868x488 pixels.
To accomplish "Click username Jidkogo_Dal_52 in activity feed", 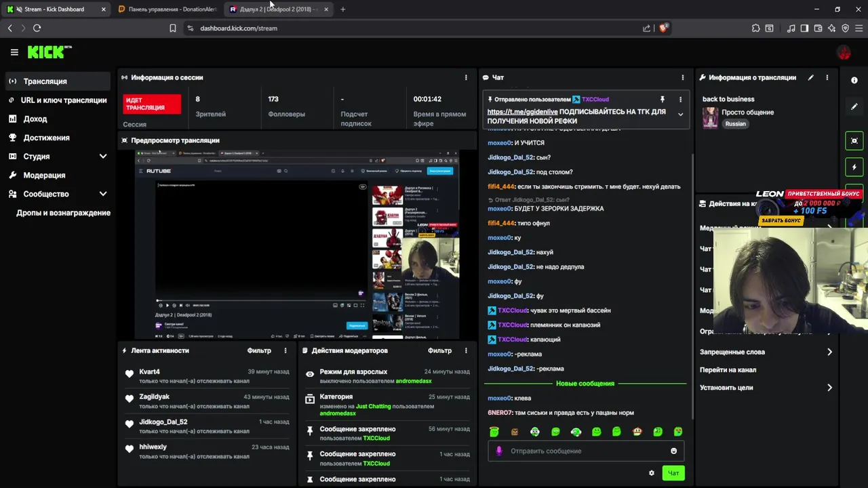I will 163,422.
